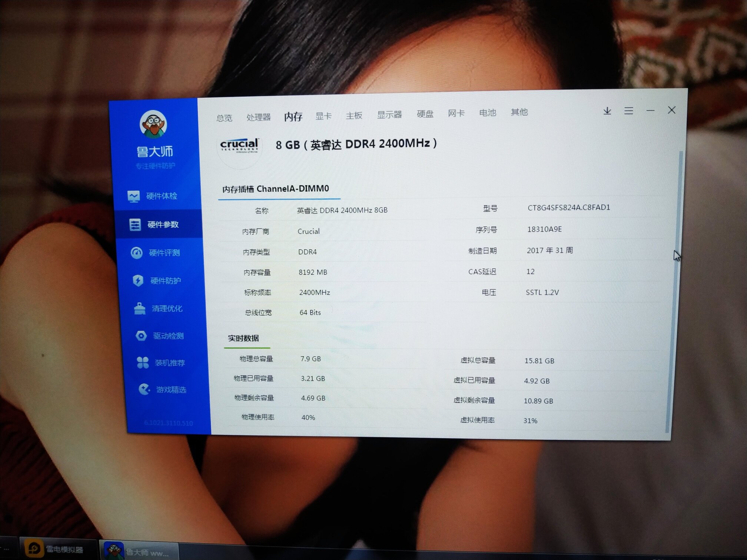Switch to the 处理器 tab
The height and width of the screenshot is (560, 747).
258,117
